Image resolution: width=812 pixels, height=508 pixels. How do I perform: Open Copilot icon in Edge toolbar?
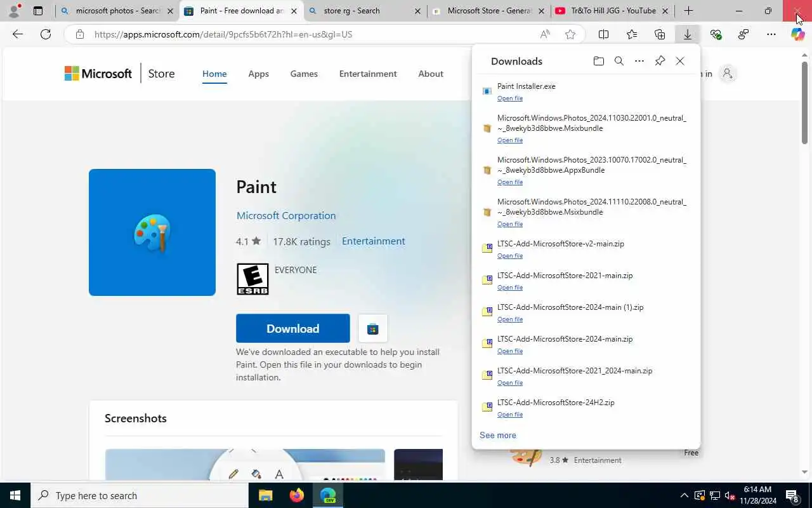tap(798, 34)
